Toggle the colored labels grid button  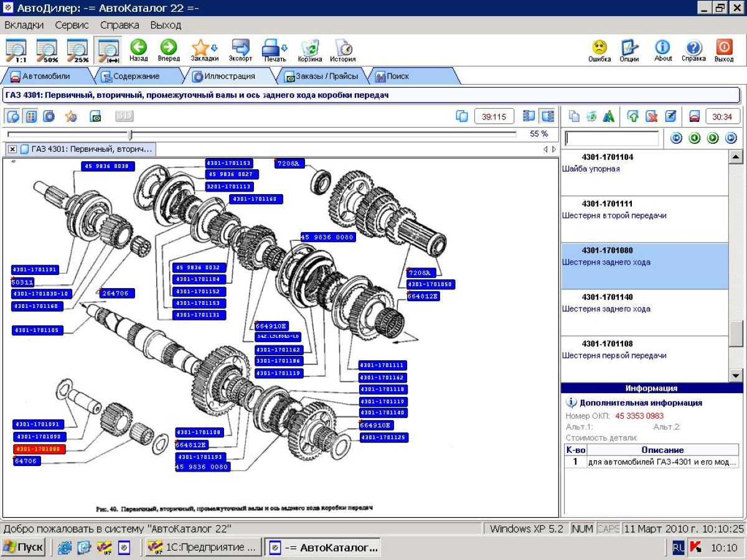[x=31, y=116]
